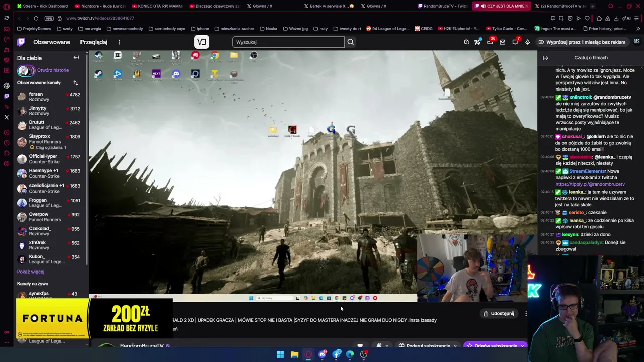
Task: Open xth0rek channel in sidebar
Action: (x=49, y=245)
